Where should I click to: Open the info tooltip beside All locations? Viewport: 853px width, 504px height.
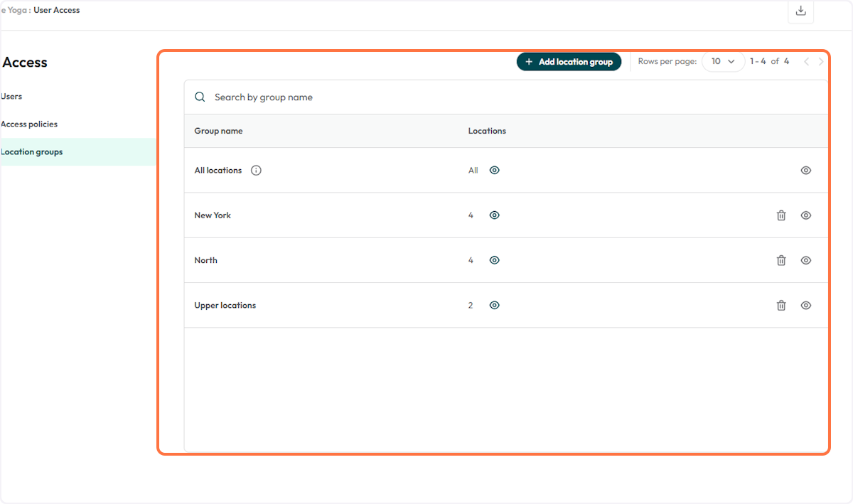256,170
